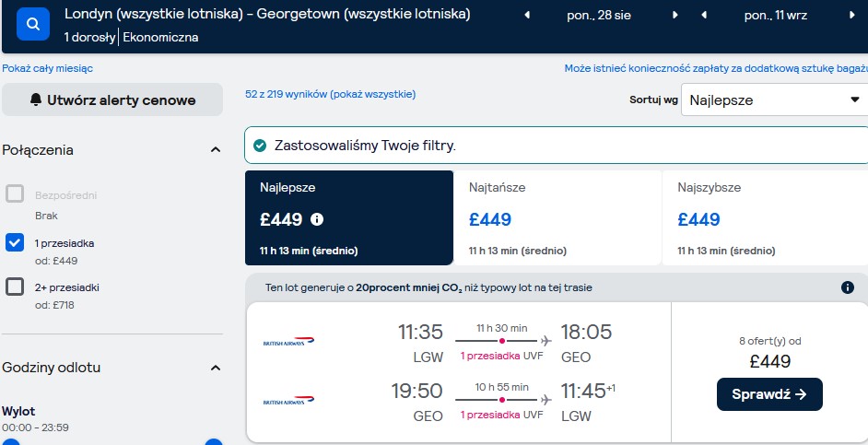The height and width of the screenshot is (445, 868).
Task: Click Utwórz alerty cenowe button
Action: point(112,100)
